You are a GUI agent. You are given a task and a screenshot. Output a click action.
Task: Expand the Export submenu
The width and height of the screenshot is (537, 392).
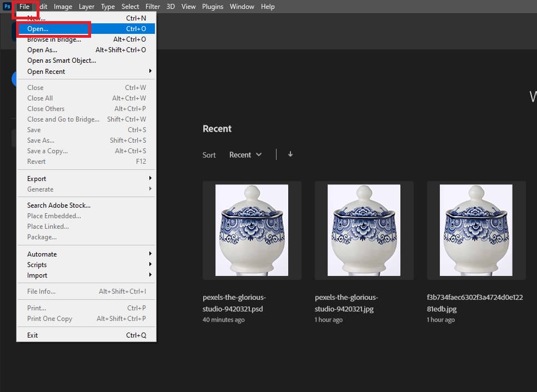pos(86,178)
